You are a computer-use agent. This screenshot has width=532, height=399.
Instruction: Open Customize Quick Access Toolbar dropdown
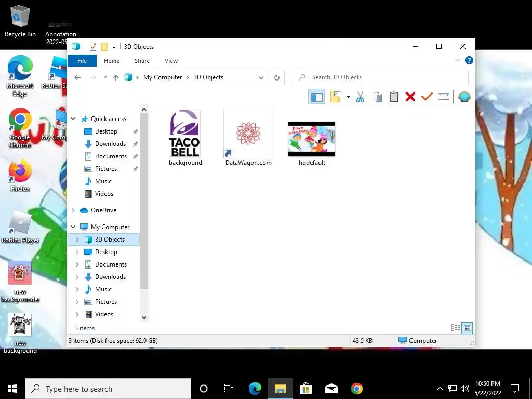pos(114,47)
